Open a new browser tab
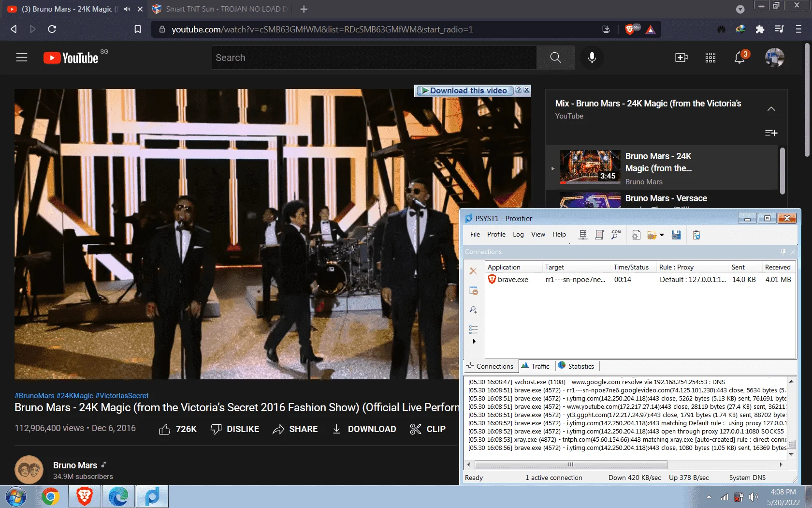The width and height of the screenshot is (812, 508). (304, 9)
